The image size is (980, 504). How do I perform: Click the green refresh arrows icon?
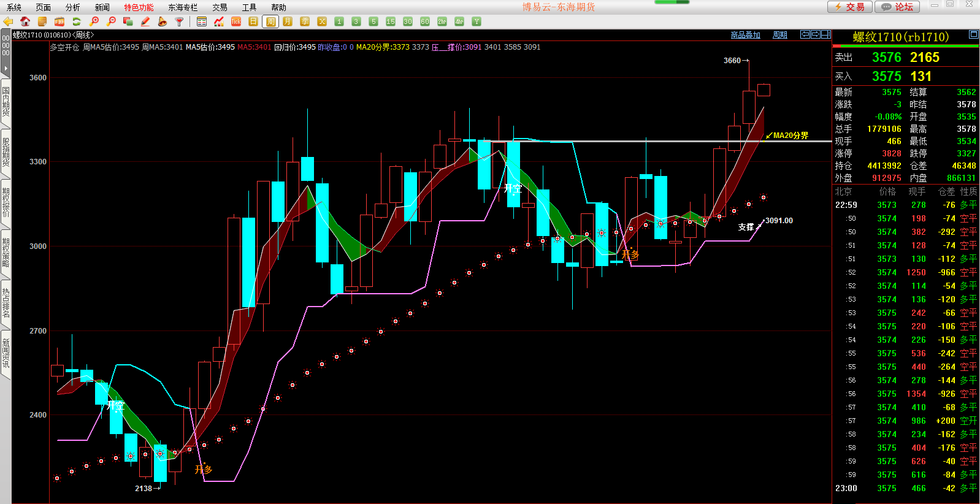[77, 21]
